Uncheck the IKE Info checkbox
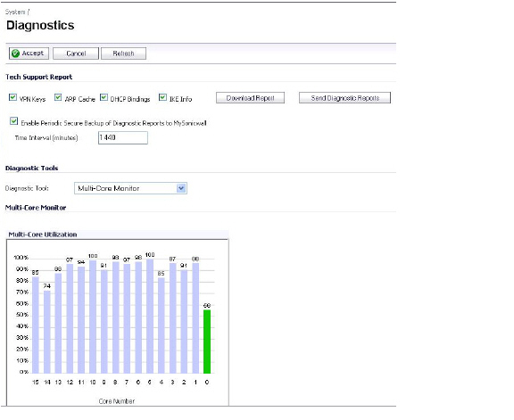 162,97
